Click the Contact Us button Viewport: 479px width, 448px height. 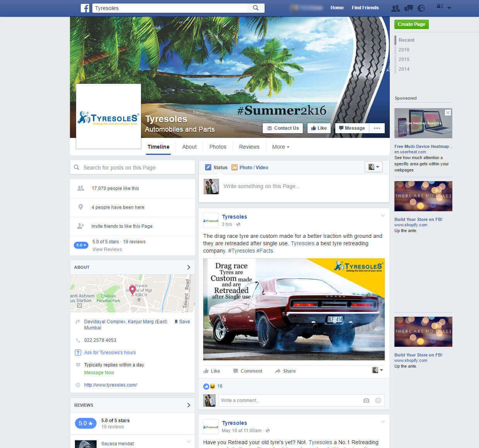click(283, 128)
